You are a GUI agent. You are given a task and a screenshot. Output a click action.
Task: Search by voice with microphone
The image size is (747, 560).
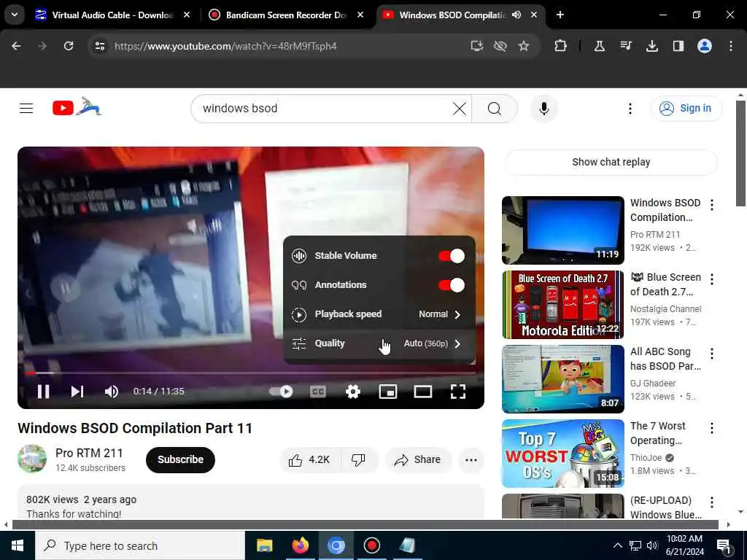[x=543, y=109]
